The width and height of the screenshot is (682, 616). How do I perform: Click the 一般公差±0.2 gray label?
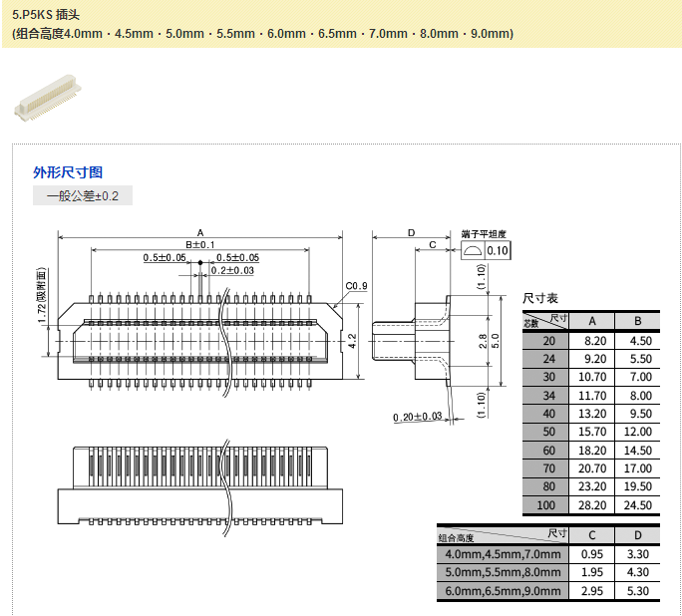(83, 196)
